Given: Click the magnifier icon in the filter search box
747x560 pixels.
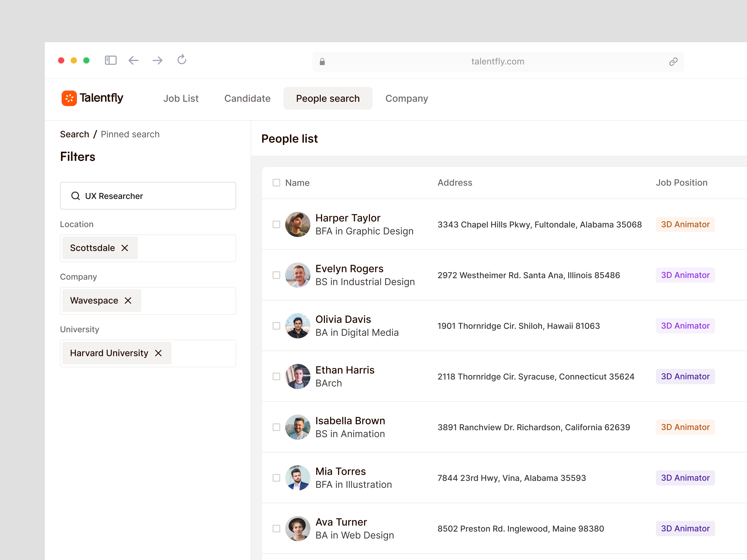Looking at the screenshot, I should [x=76, y=196].
